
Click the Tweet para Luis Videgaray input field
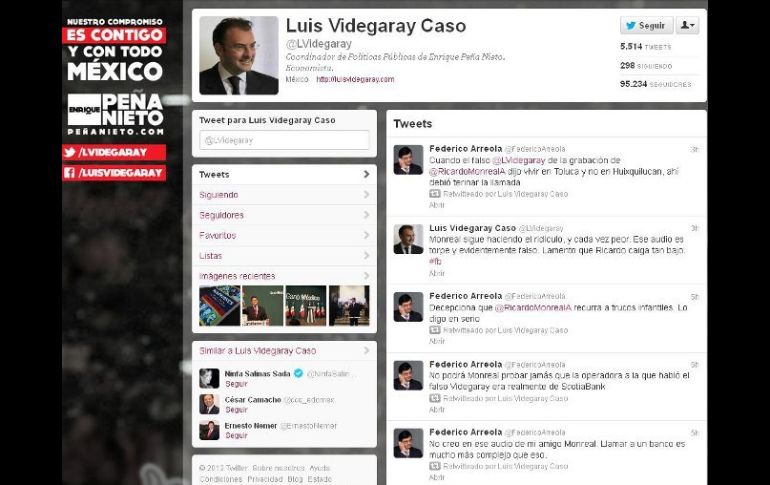(284, 140)
